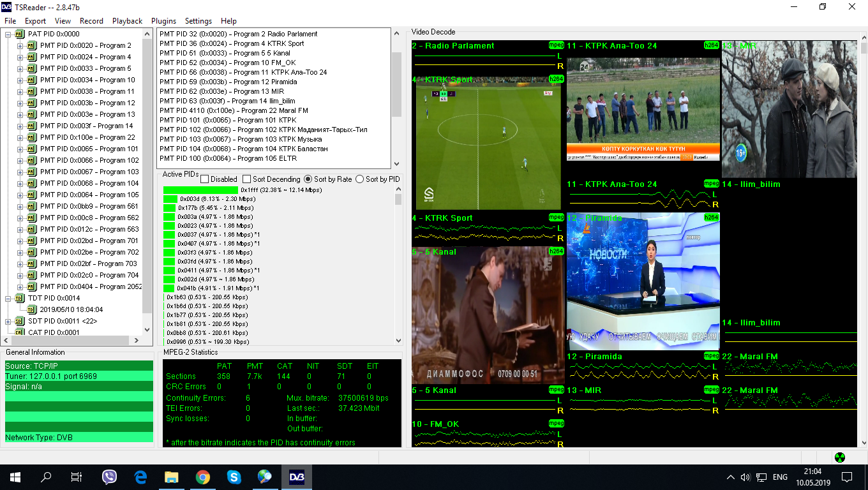Expand PMT PID 0x003f Program 14 node
Image resolution: width=868 pixels, height=490 pixels.
[x=20, y=126]
